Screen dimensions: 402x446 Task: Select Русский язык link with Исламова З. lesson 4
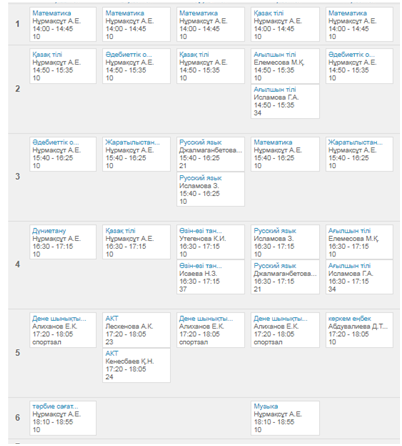(x=275, y=231)
